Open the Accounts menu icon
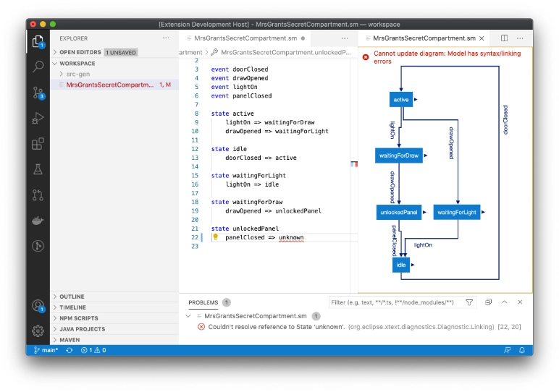This screenshot has height=392, width=559. pyautogui.click(x=38, y=305)
